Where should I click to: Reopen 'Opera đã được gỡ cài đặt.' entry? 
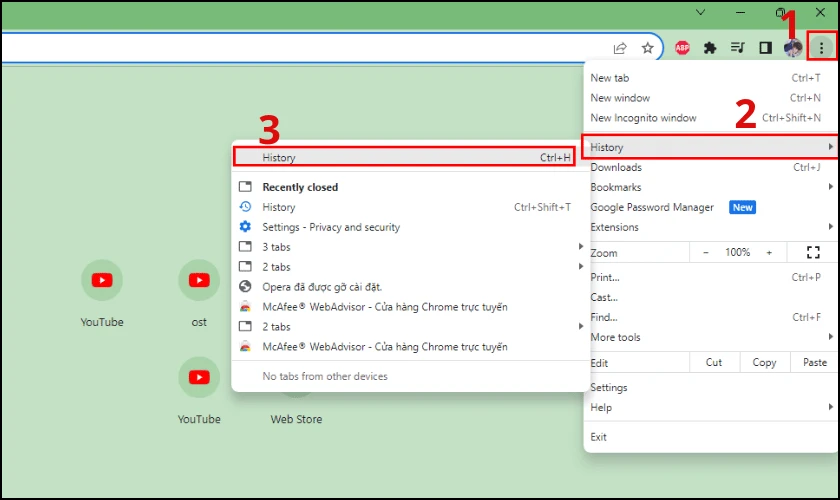410,287
